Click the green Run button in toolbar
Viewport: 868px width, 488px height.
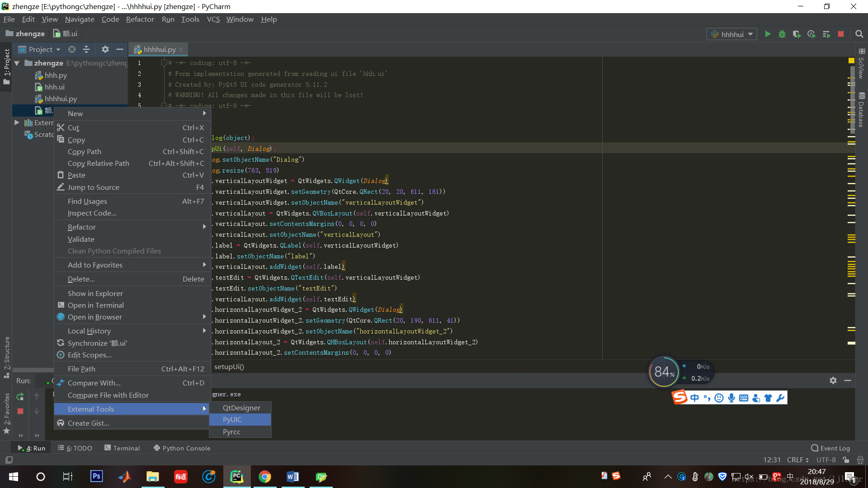pos(768,34)
